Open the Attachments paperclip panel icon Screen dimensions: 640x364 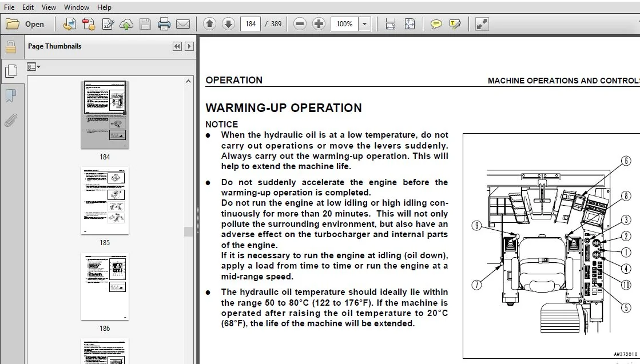click(x=11, y=121)
